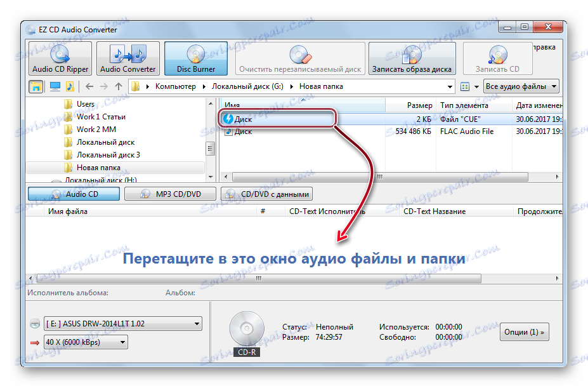
Task: Select Локальный диск folder in tree
Action: coord(105,142)
